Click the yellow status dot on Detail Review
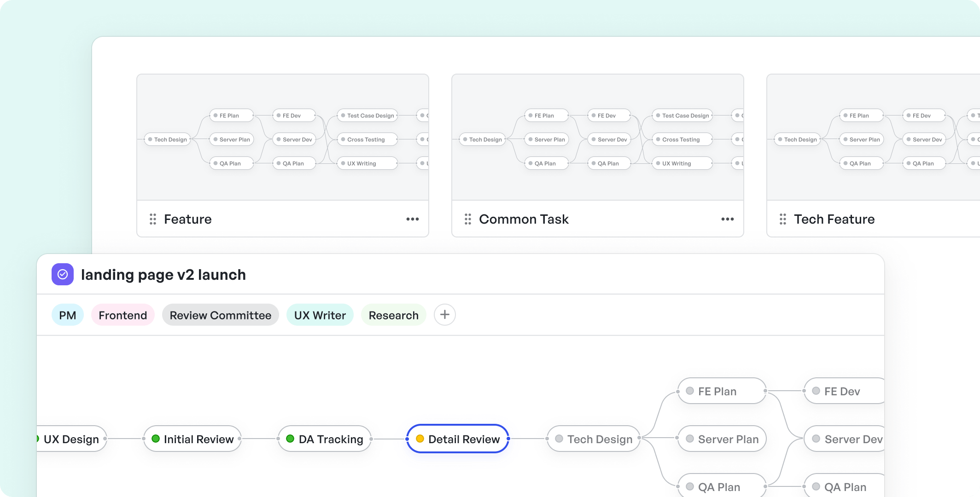This screenshot has width=980, height=497. 420,439
